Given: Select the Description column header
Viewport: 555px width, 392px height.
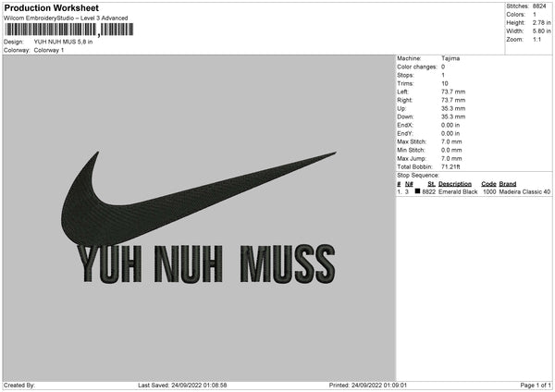Looking at the screenshot, I should (x=455, y=184).
